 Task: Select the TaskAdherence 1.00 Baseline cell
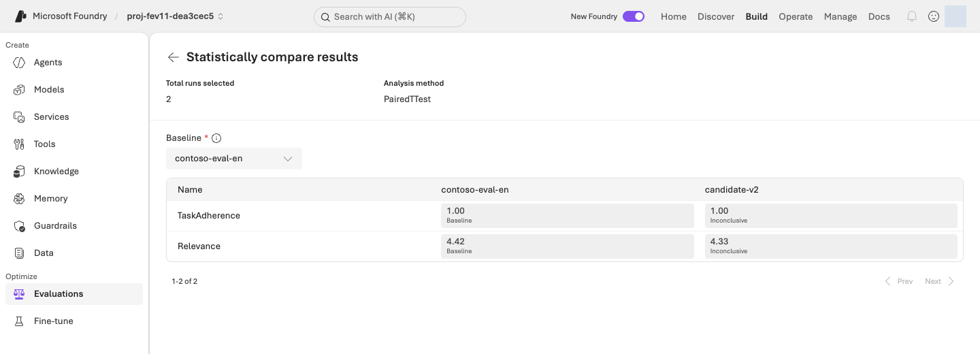(568, 216)
